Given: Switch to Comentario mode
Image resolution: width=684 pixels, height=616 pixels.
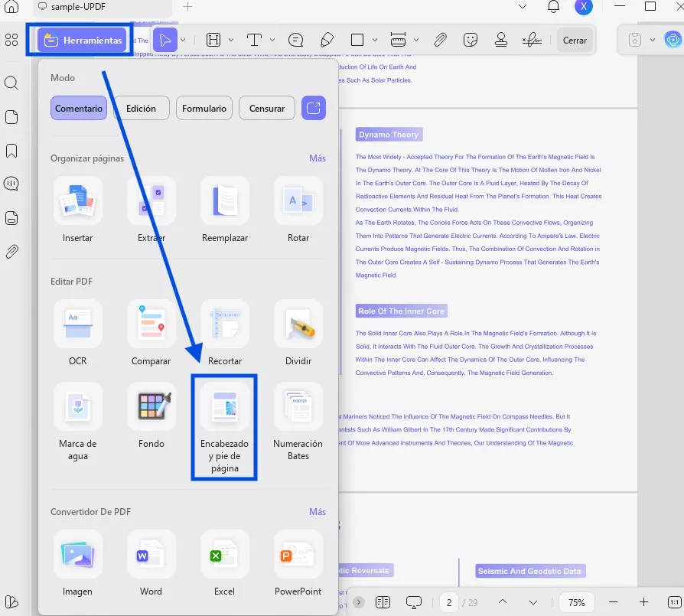Looking at the screenshot, I should click(79, 108).
